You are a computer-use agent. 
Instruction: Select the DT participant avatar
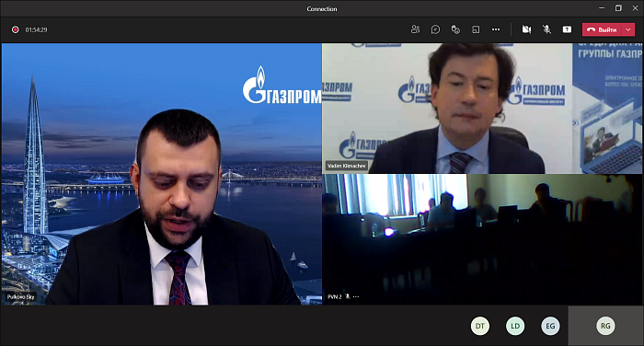[x=479, y=326]
